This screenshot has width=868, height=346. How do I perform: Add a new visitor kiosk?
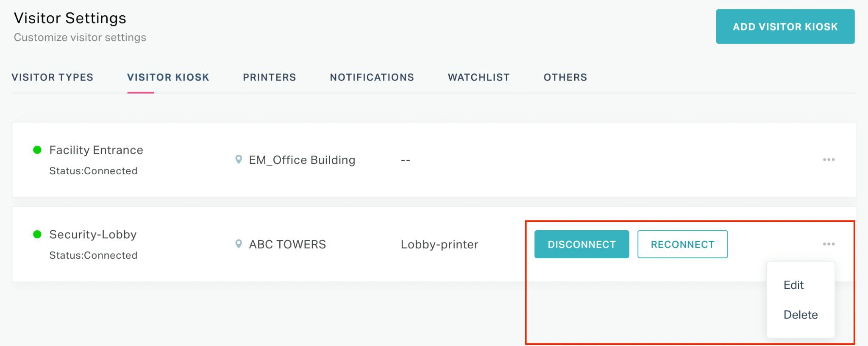pos(785,26)
